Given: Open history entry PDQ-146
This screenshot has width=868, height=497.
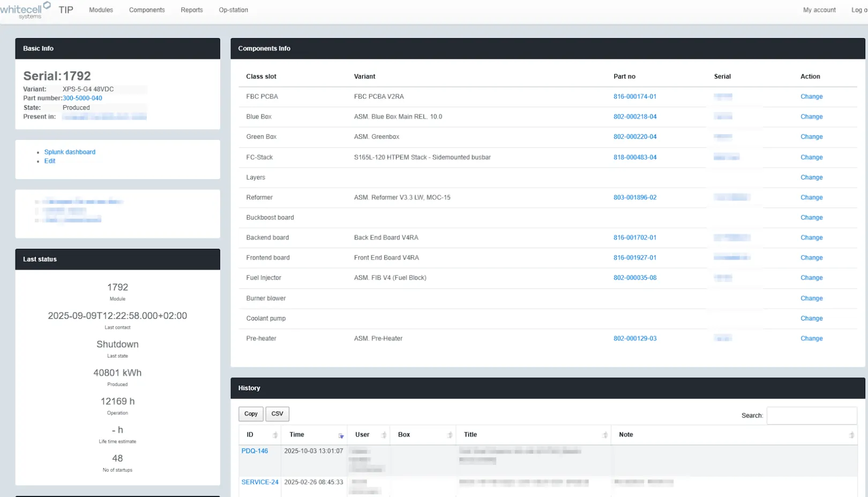Looking at the screenshot, I should point(255,451).
